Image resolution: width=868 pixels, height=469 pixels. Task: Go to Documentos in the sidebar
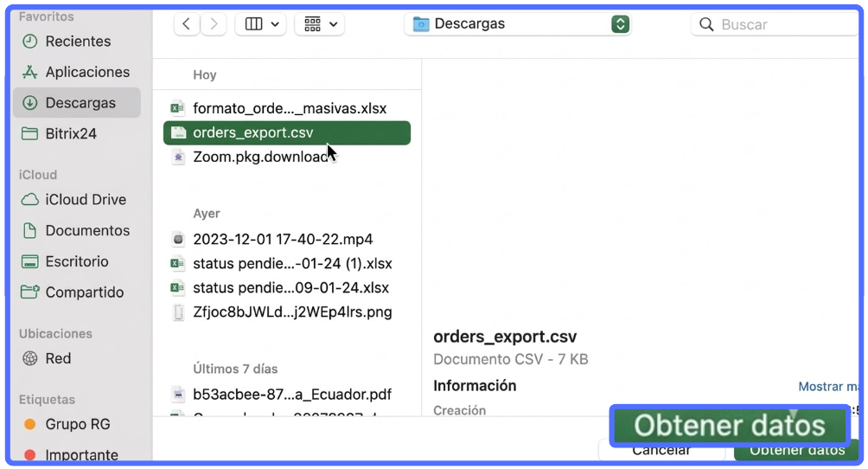[x=86, y=231]
